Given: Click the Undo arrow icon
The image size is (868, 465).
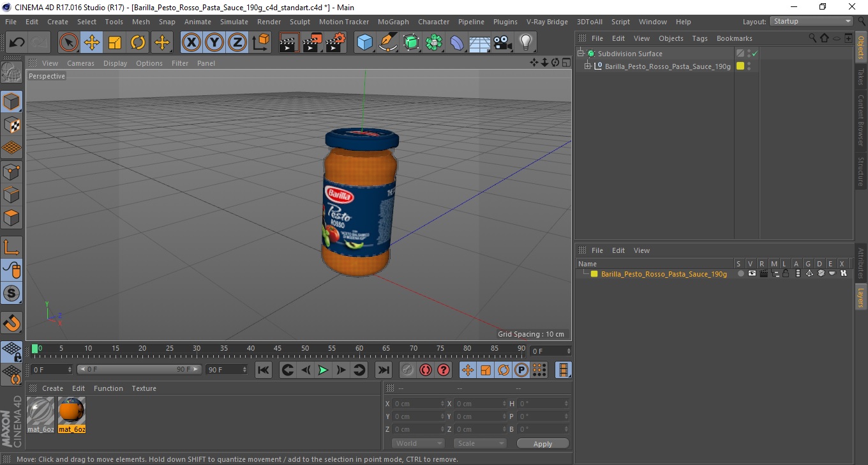Looking at the screenshot, I should pos(17,43).
